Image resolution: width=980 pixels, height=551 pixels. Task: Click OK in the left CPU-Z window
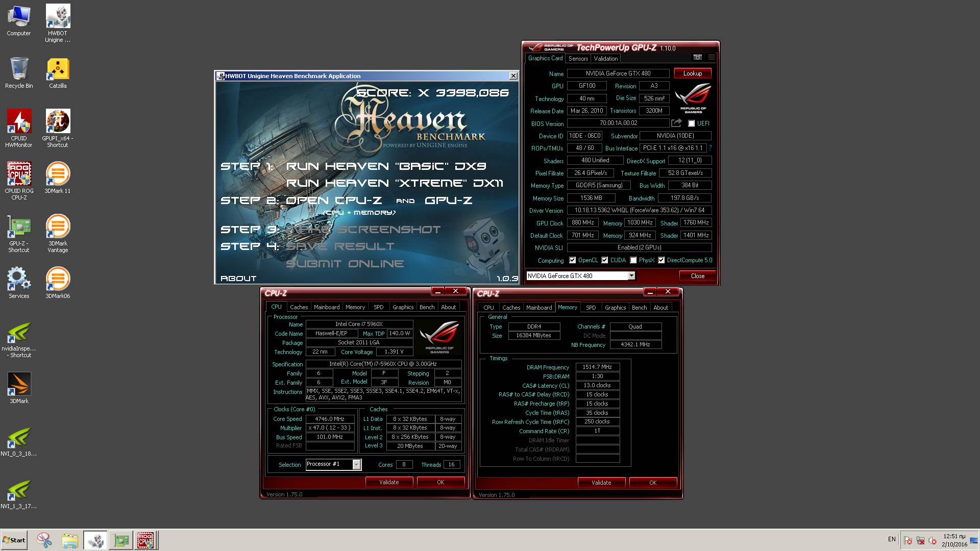440,482
